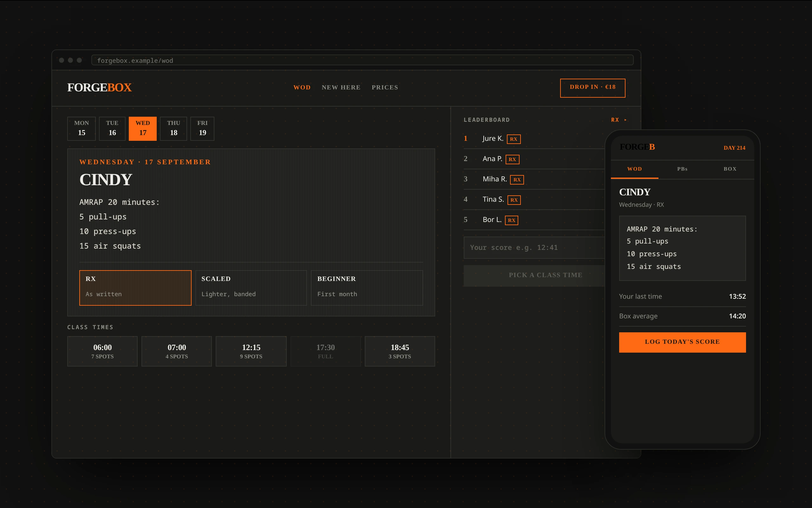Viewport: 812px width, 508px height.
Task: Click the RX badge next to Bor L.
Action: (x=512, y=220)
